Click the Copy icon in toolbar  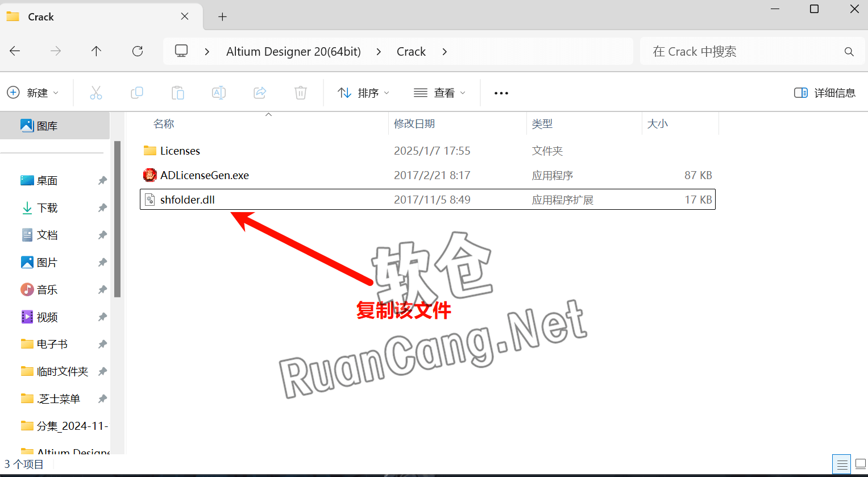point(137,93)
